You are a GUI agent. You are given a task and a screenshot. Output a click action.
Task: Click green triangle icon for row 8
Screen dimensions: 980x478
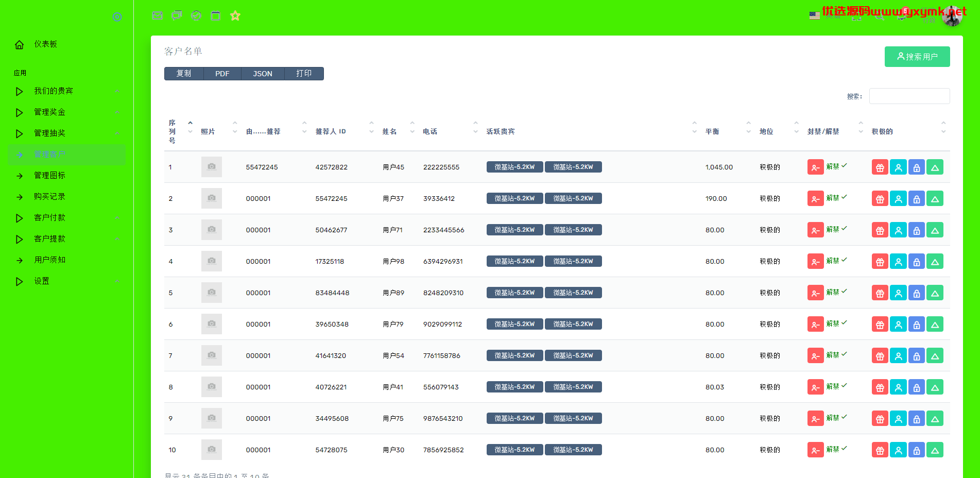coord(935,387)
